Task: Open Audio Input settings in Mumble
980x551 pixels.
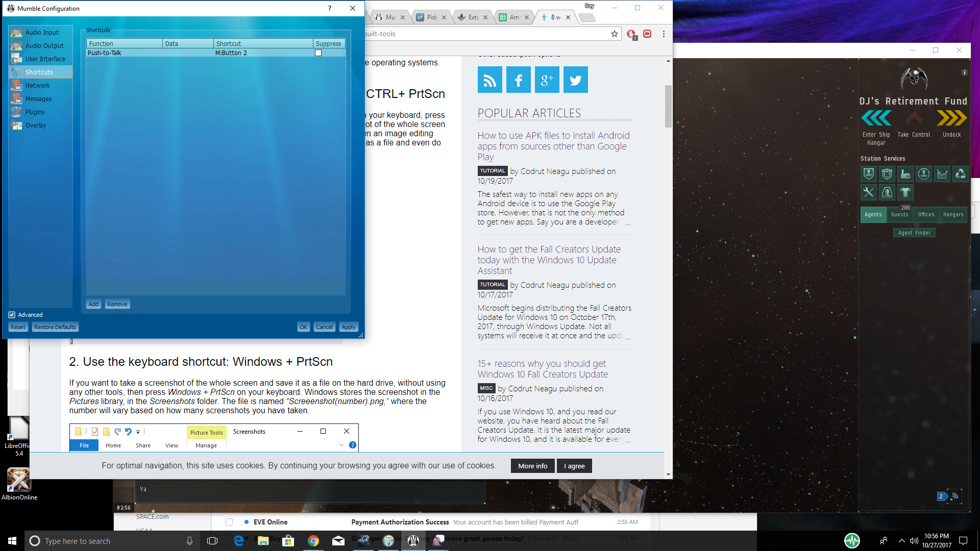Action: (x=41, y=32)
